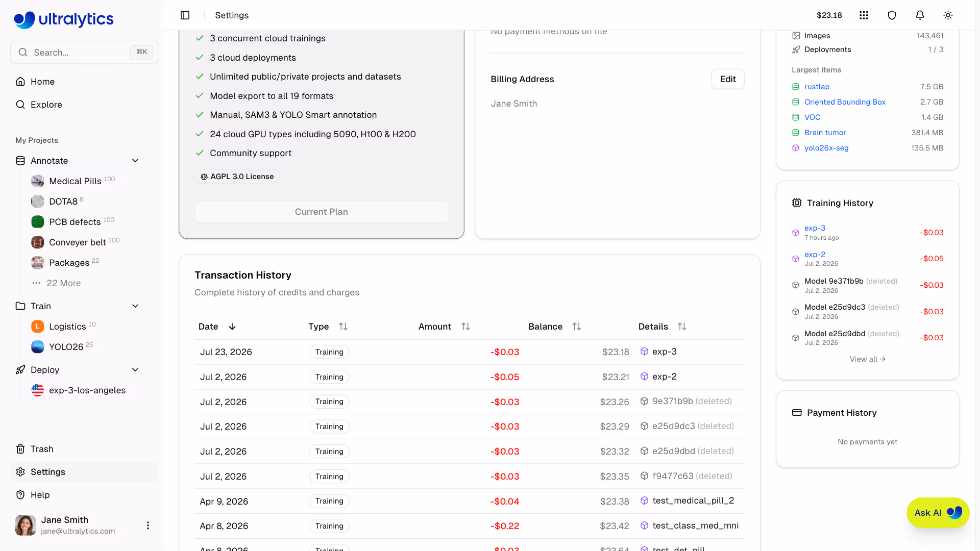Image resolution: width=980 pixels, height=551 pixels.
Task: Click the rustlap dataset icon
Action: (x=796, y=87)
